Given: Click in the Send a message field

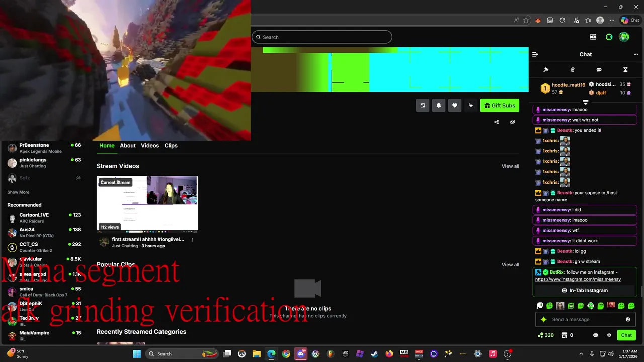Looking at the screenshot, I should 586,319.
